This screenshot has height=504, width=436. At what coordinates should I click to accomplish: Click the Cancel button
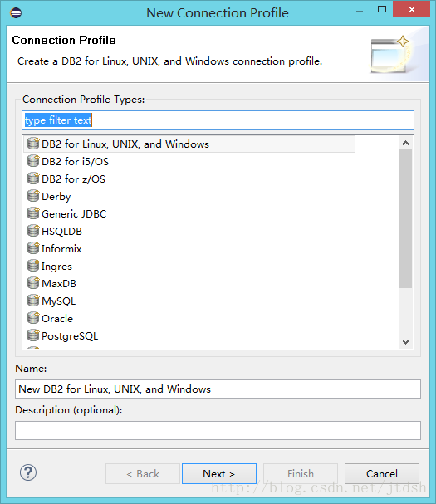point(382,473)
